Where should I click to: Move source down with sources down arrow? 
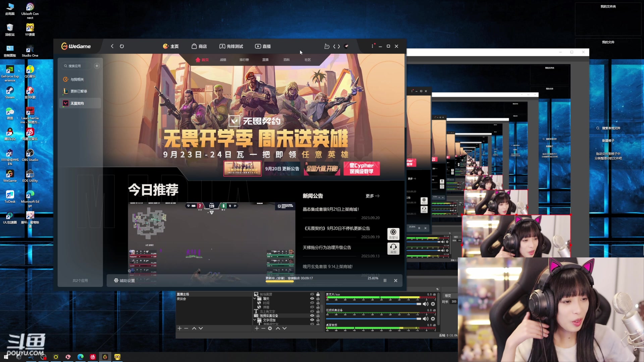tap(284, 328)
